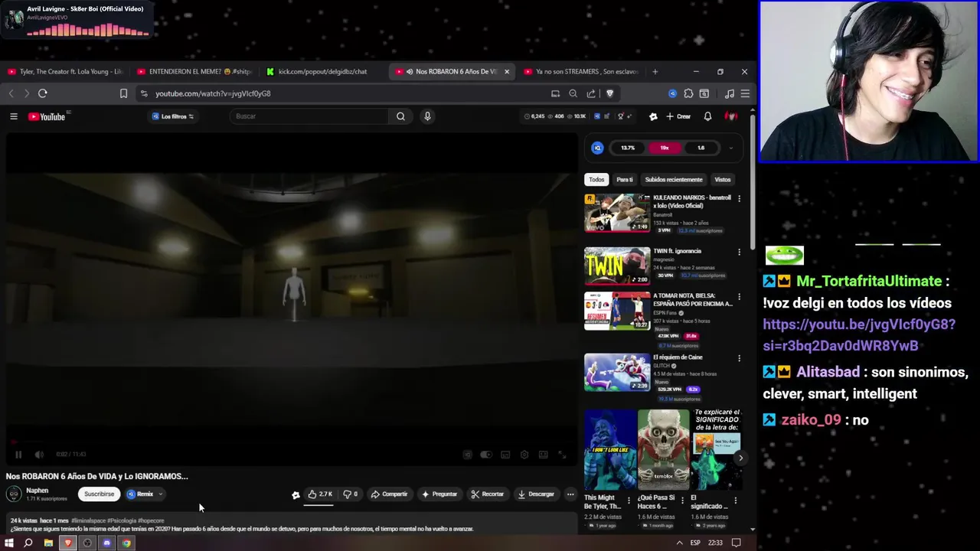Bookmark this page with the bookmark icon
The width and height of the screenshot is (980, 551).
[123, 93]
